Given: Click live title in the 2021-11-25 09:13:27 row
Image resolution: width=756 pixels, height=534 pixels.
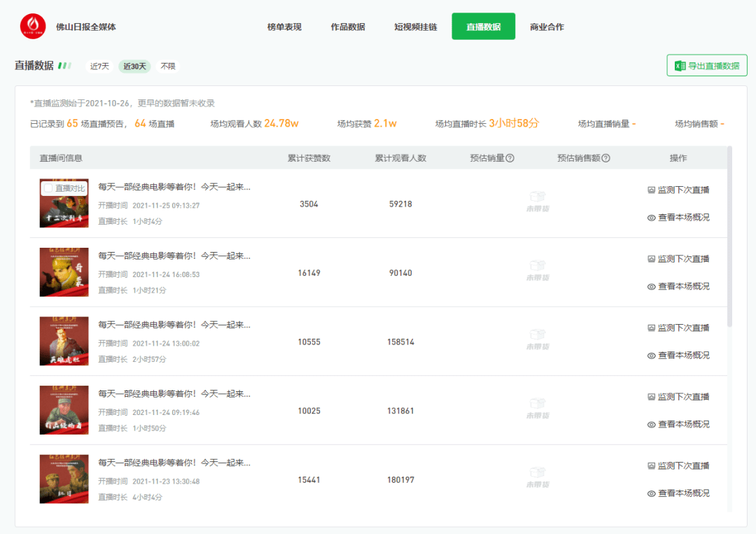Looking at the screenshot, I should pos(174,187).
